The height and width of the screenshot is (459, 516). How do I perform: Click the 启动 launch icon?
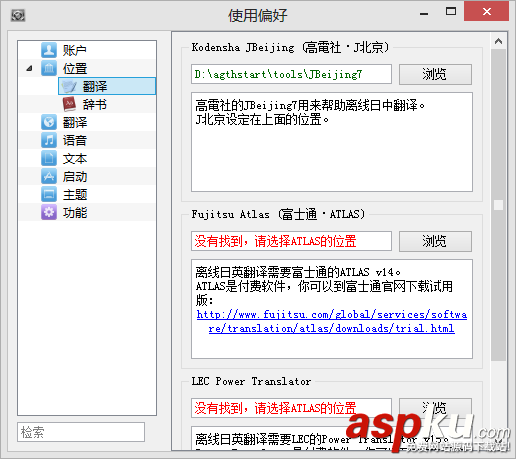pyautogui.click(x=49, y=176)
